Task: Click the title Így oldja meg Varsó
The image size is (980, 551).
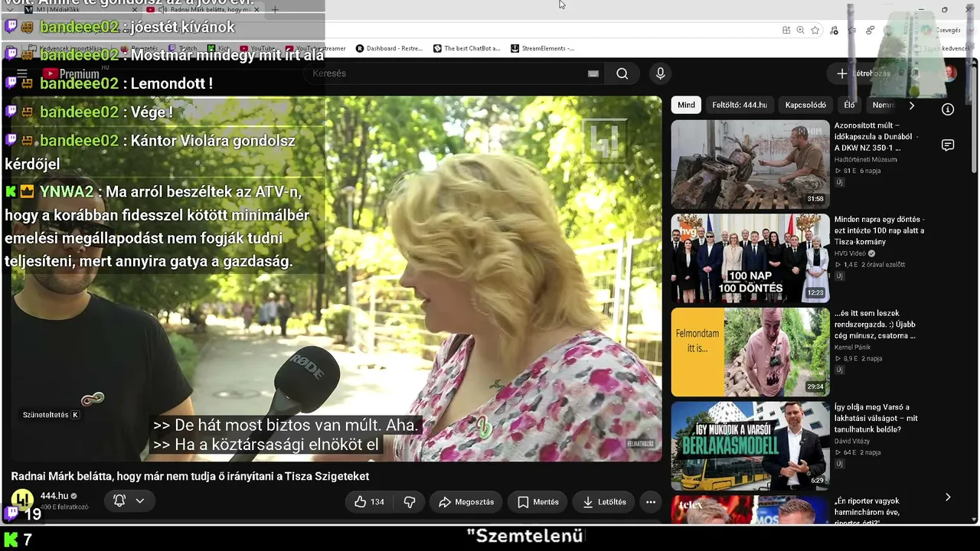Action: (x=876, y=419)
